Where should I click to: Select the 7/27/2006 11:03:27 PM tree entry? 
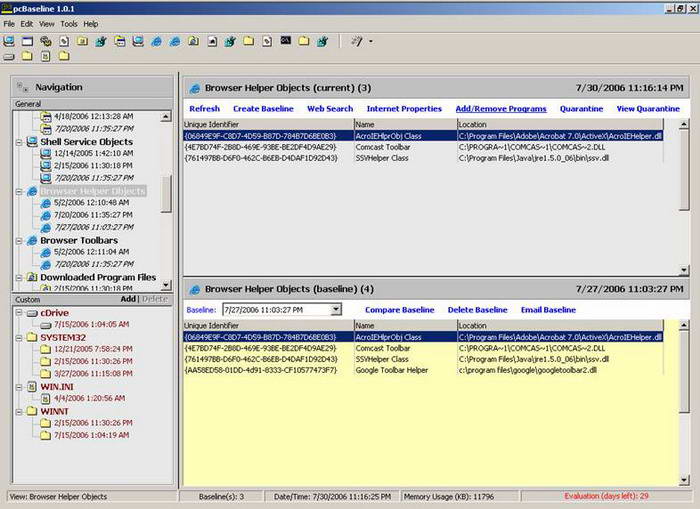(94, 227)
